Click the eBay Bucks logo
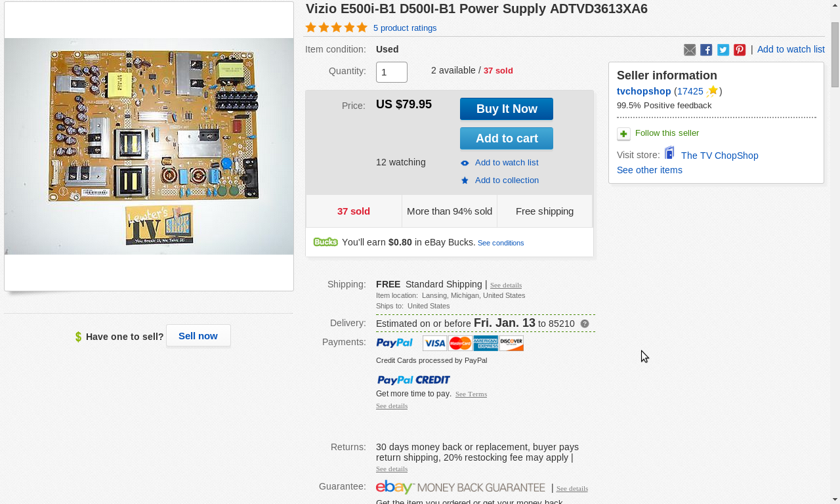Screen dimensions: 840x504 tap(325, 242)
